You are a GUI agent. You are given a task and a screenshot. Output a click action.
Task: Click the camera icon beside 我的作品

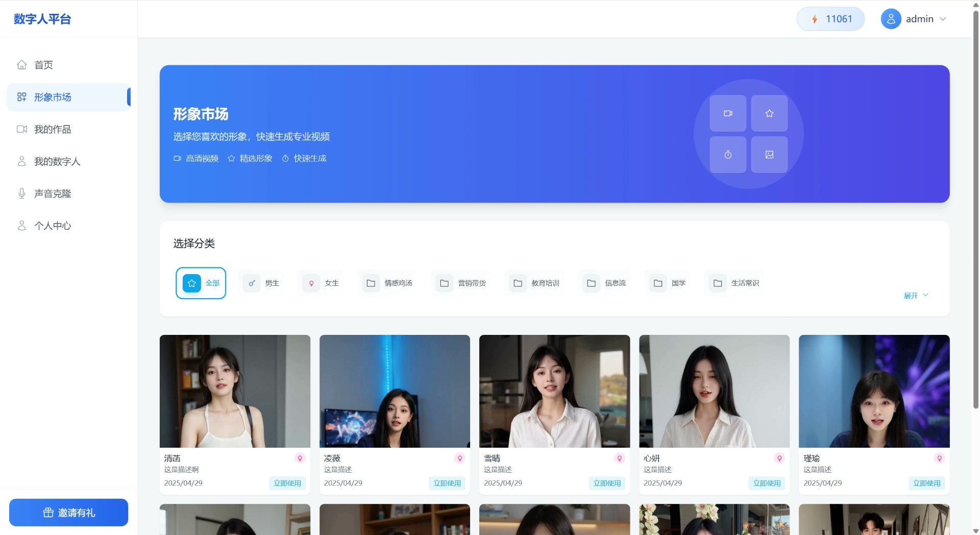point(22,129)
